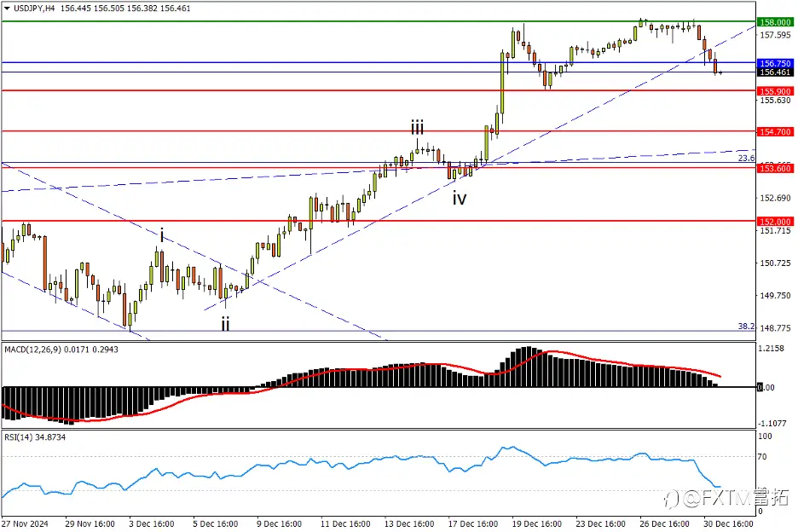Click the 30 Dec 16:00 time axis label

[728, 523]
